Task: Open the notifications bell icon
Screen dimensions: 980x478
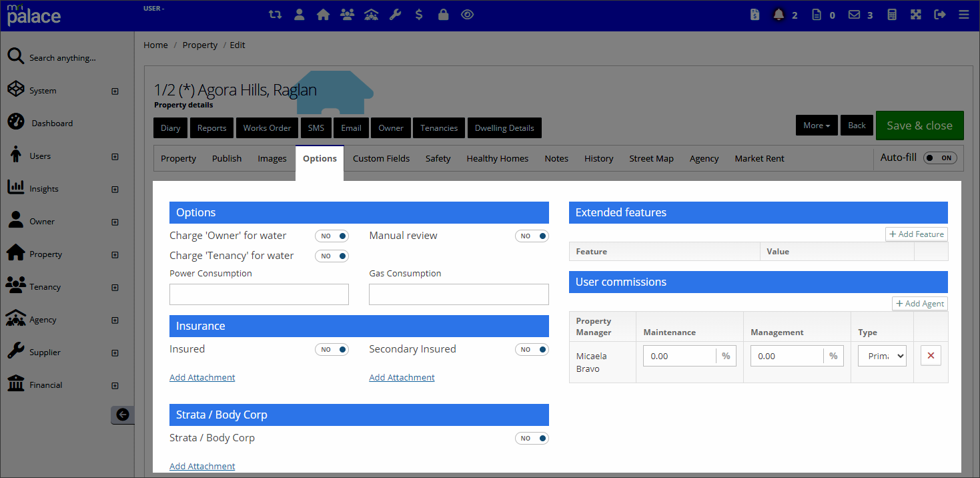Action: tap(779, 15)
